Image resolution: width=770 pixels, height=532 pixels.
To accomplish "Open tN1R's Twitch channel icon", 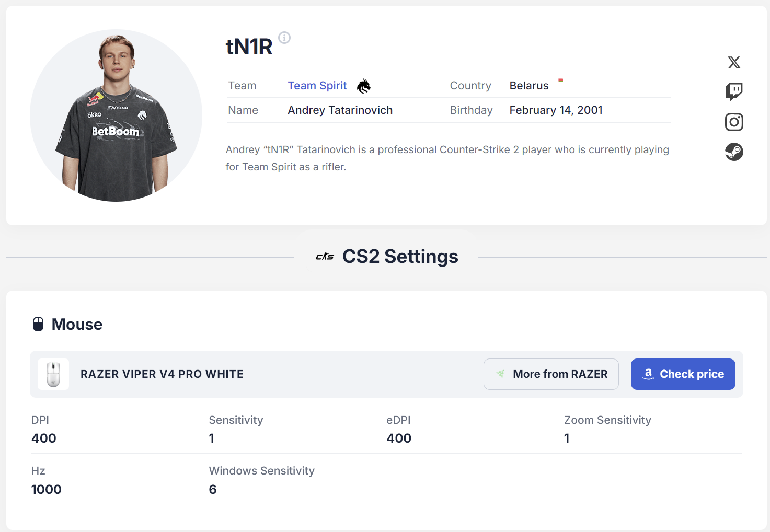I will (734, 92).
